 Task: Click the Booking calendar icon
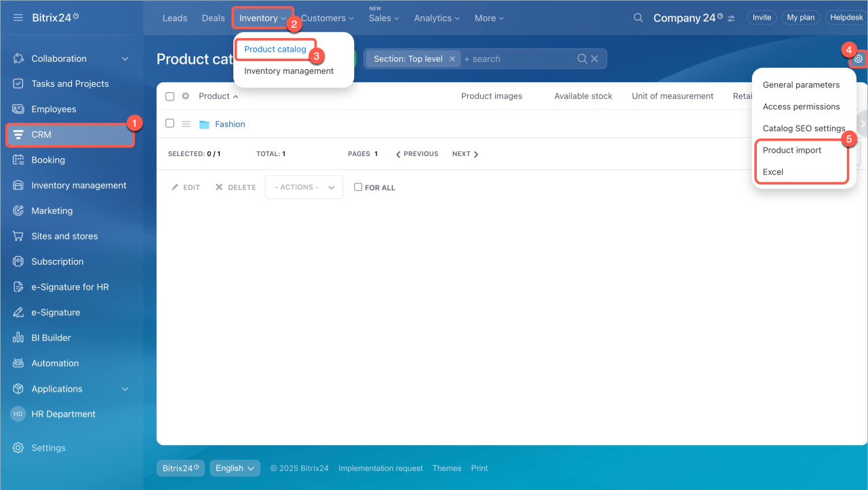[x=18, y=160]
